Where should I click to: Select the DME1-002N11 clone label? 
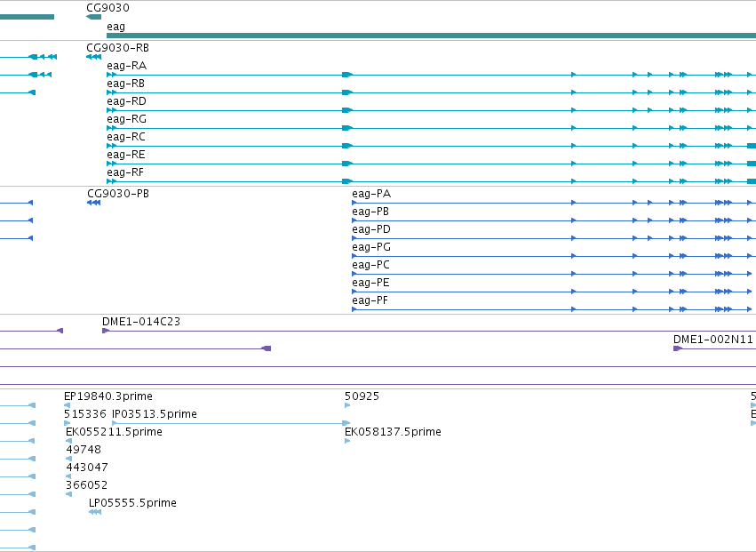(713, 340)
